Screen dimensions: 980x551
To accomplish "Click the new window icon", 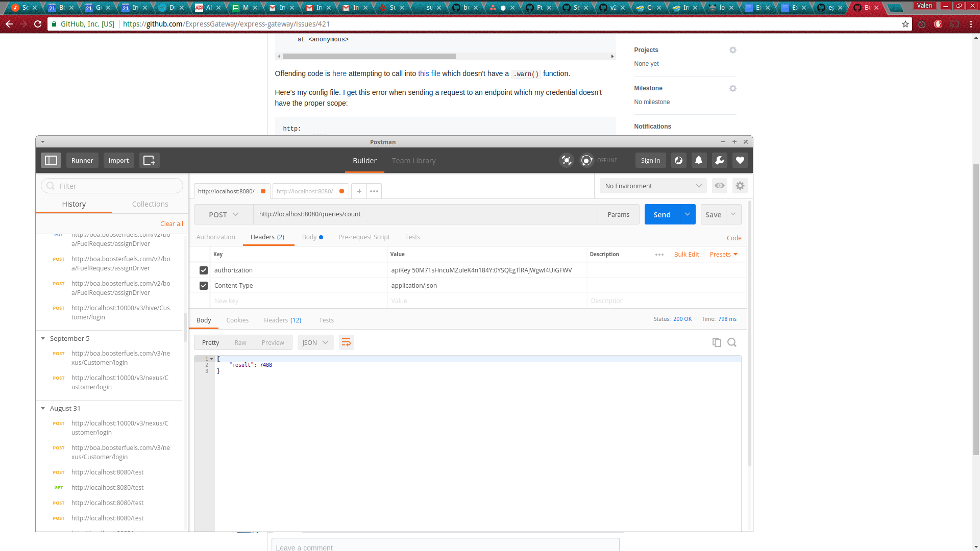I will (149, 160).
